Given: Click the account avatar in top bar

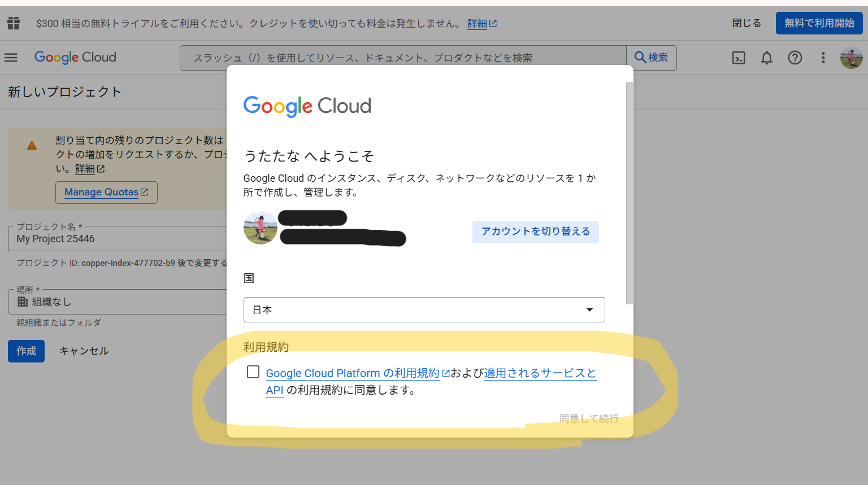Looking at the screenshot, I should click(x=851, y=58).
